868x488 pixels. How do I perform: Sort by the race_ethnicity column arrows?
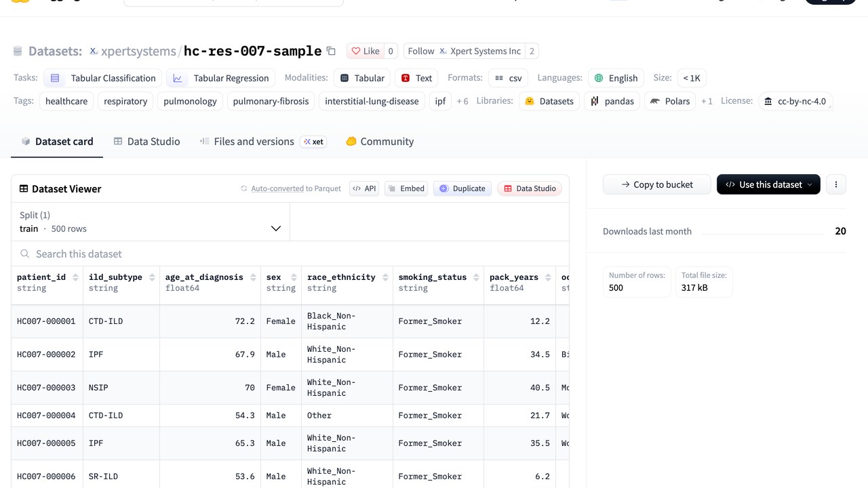pyautogui.click(x=385, y=277)
